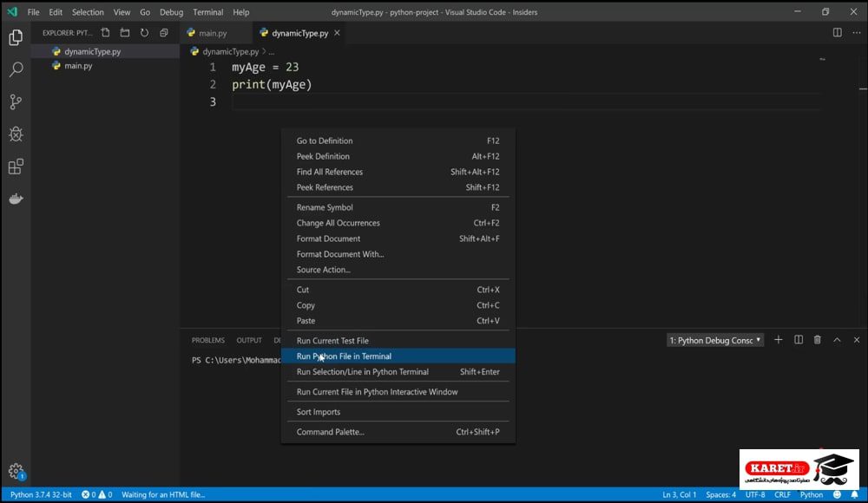Image resolution: width=868 pixels, height=503 pixels.
Task: Select Change All Occurrences
Action: (x=398, y=223)
